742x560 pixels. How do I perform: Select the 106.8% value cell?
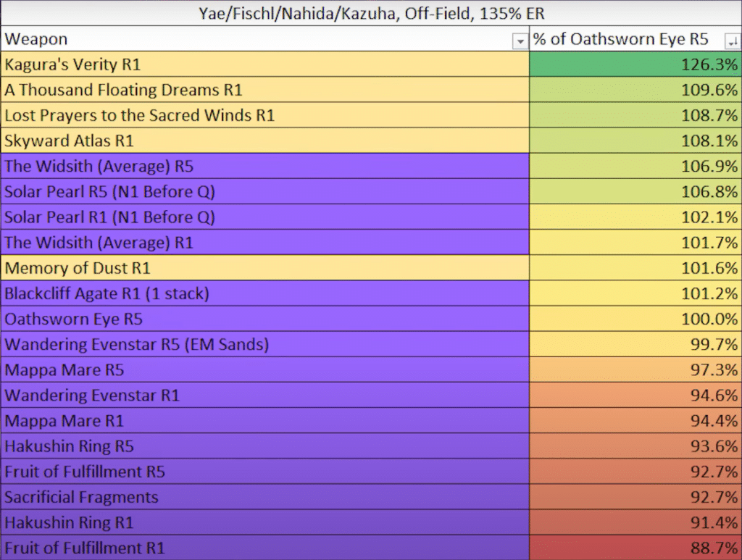[x=635, y=191]
